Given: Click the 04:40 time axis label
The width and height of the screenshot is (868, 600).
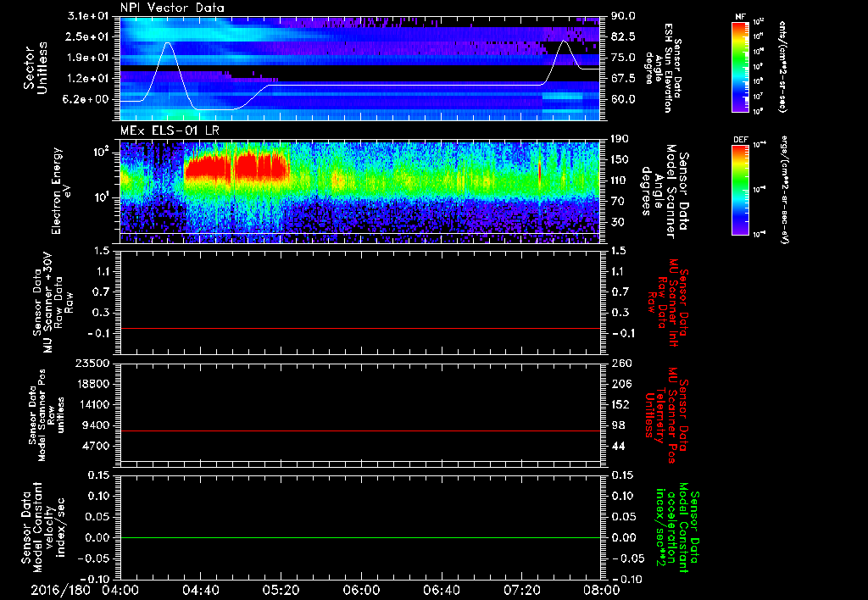Looking at the screenshot, I should point(201,590).
